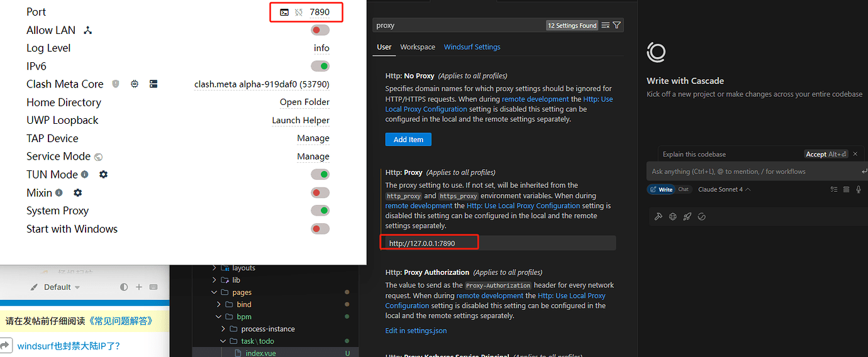Toggle the TUN Mode switch
This screenshot has height=357, width=868.
320,174
